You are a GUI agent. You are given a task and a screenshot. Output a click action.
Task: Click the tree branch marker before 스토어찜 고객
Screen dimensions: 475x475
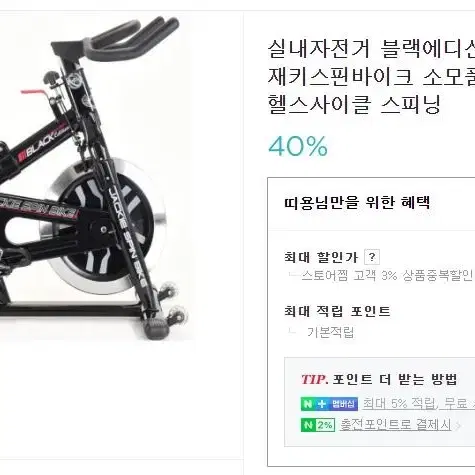tap(294, 275)
